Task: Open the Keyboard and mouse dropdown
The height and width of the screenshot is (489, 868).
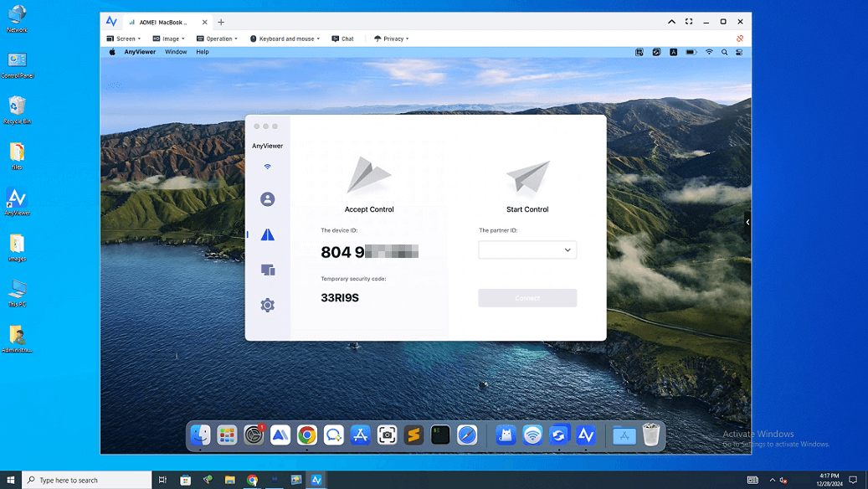Action: point(285,39)
